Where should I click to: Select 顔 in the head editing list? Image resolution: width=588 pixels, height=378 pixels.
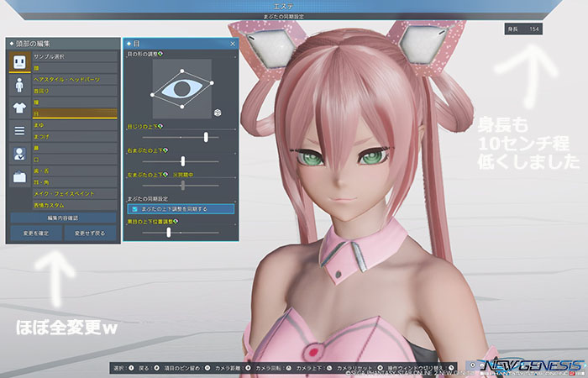tap(75, 68)
